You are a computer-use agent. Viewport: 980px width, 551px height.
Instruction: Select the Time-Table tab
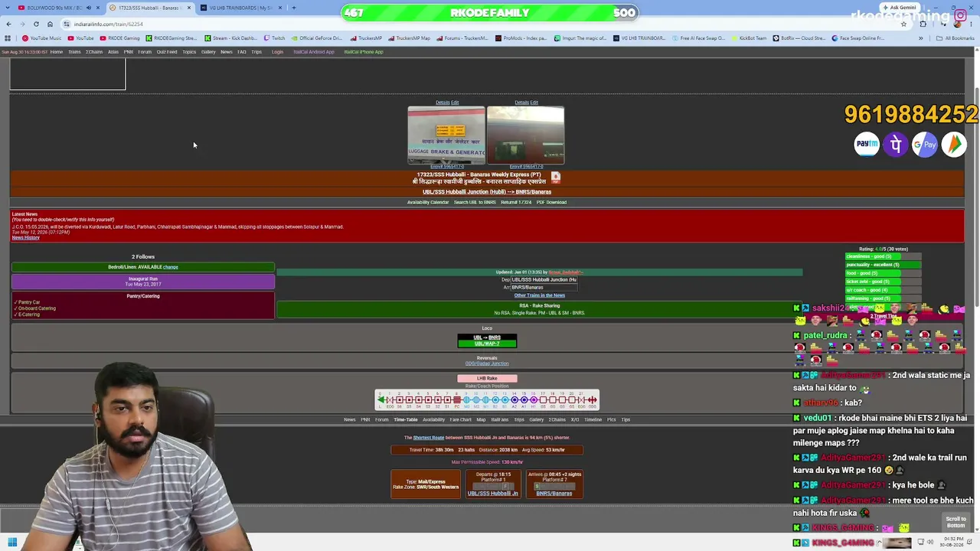coord(406,419)
